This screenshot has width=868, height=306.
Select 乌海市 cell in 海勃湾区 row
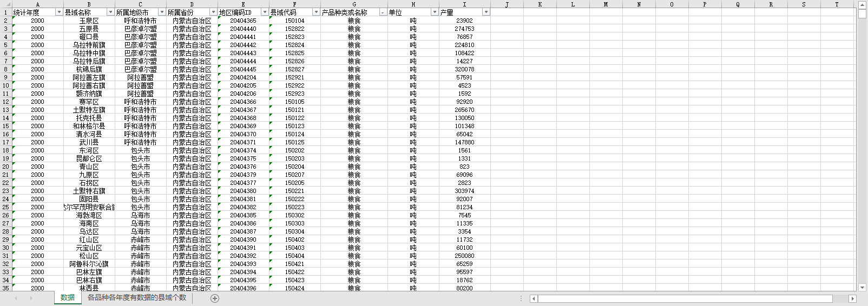pyautogui.click(x=140, y=215)
